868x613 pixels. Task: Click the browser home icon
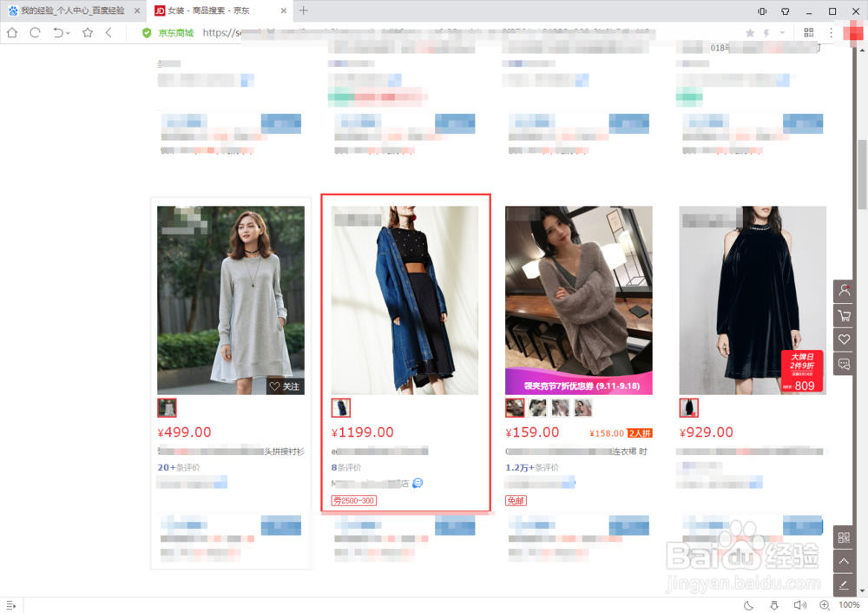tap(11, 33)
